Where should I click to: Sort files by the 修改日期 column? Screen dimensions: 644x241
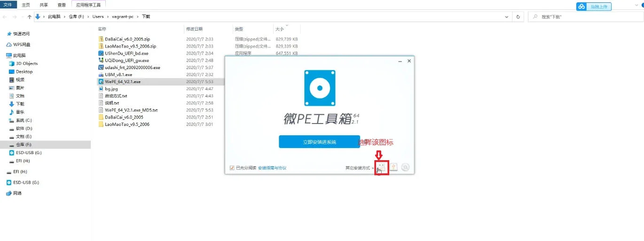coord(195,29)
